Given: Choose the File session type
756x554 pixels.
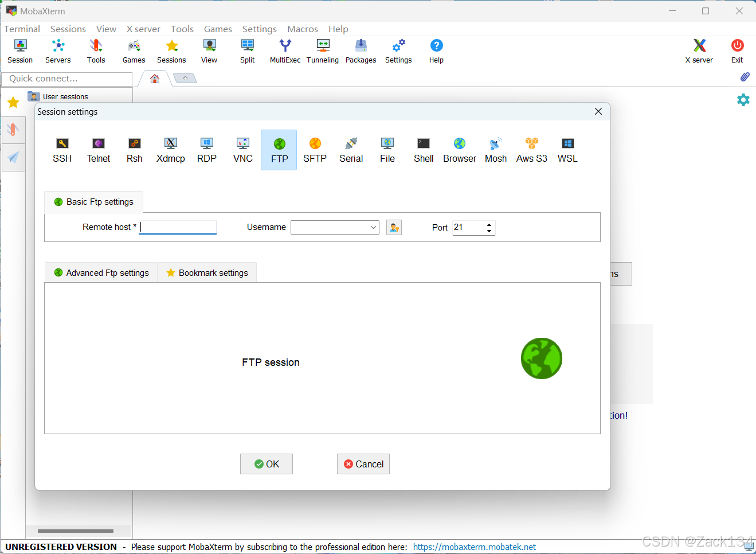Looking at the screenshot, I should coord(387,150).
